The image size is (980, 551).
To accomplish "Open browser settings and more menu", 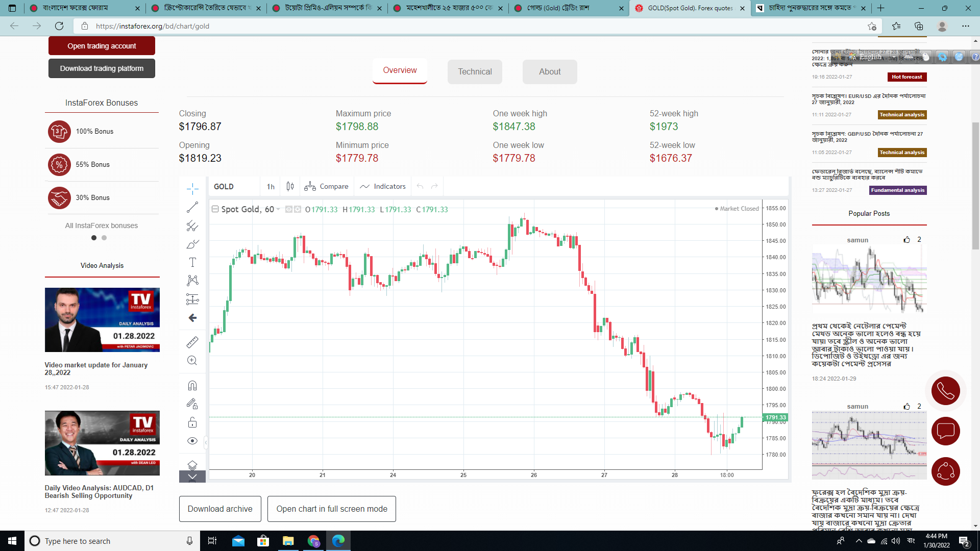I will tap(966, 26).
